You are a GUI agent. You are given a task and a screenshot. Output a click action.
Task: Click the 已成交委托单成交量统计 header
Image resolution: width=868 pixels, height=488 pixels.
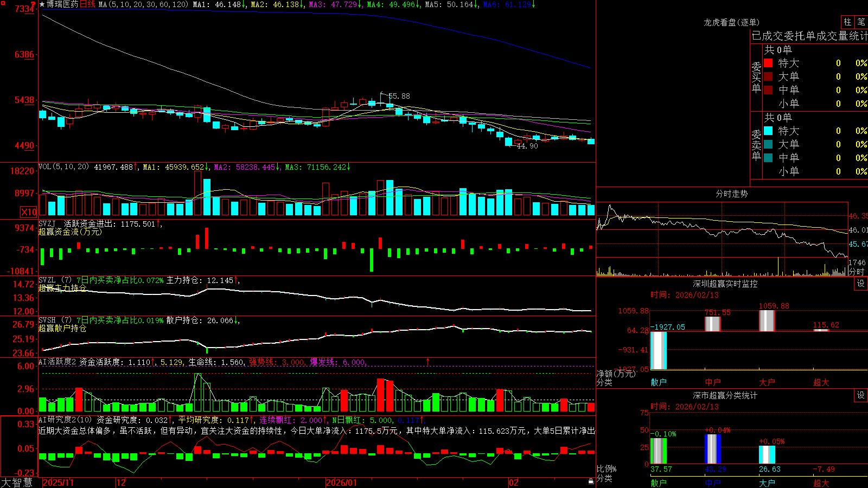pyautogui.click(x=809, y=36)
